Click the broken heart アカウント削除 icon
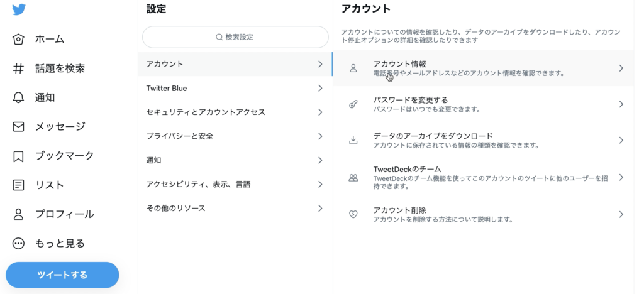This screenshot has height=294, width=644. [x=353, y=214]
